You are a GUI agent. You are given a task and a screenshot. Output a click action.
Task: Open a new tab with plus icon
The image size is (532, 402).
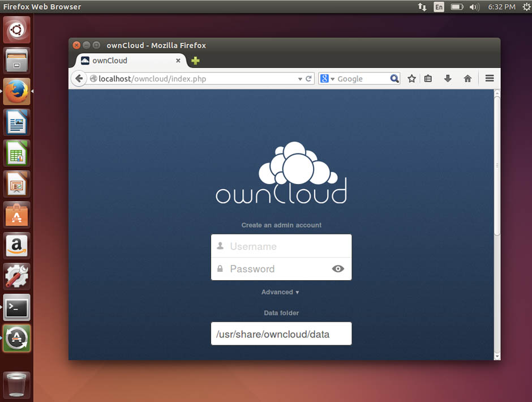(195, 61)
